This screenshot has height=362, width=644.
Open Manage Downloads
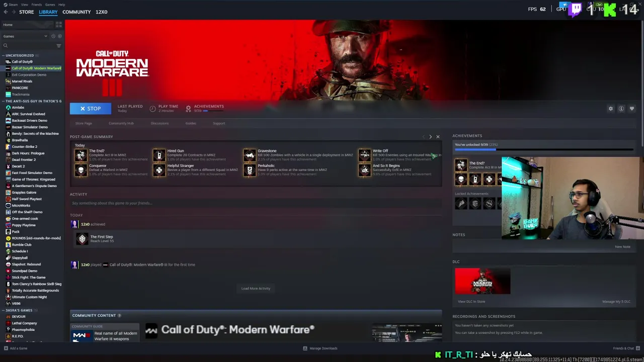tap(320, 348)
